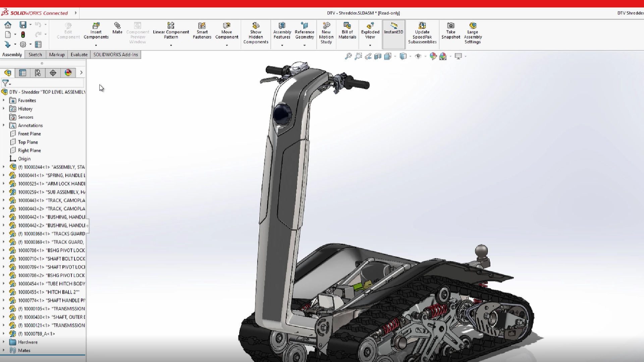Open the DisplayManager color ball tab
Screen dimensions: 644x362
[x=68, y=73]
